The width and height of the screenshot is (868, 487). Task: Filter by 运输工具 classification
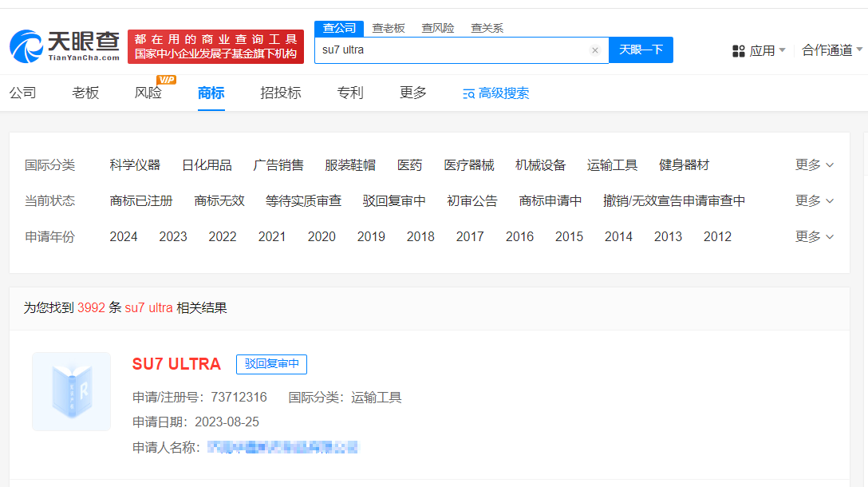[x=612, y=165]
